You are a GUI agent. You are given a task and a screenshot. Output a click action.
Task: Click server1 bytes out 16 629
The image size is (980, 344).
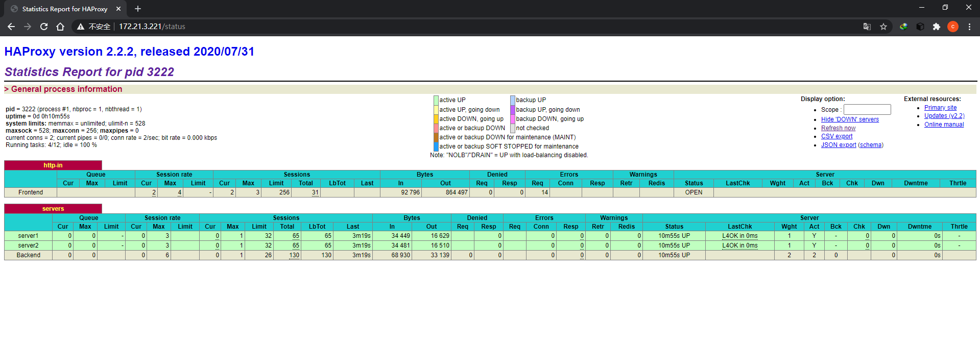click(440, 236)
